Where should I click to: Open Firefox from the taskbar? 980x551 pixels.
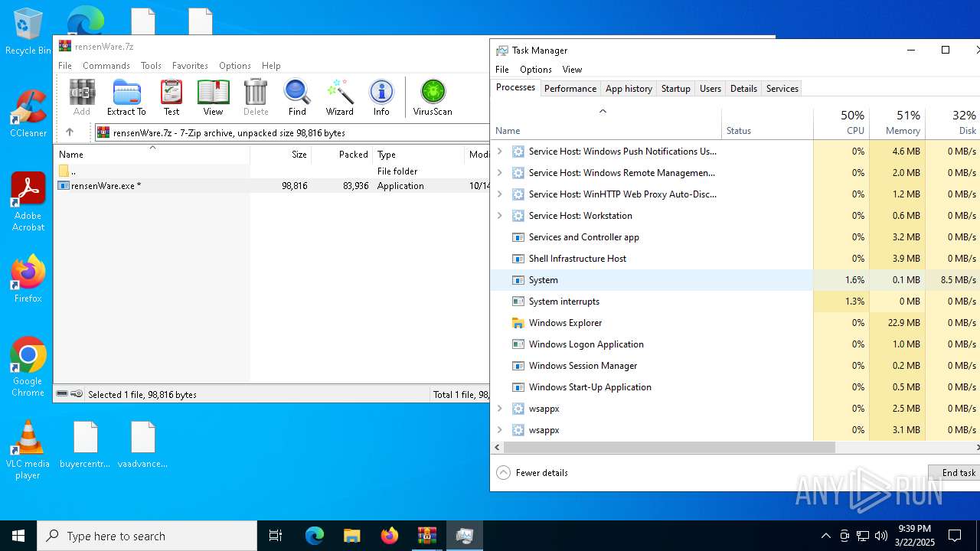(x=389, y=536)
